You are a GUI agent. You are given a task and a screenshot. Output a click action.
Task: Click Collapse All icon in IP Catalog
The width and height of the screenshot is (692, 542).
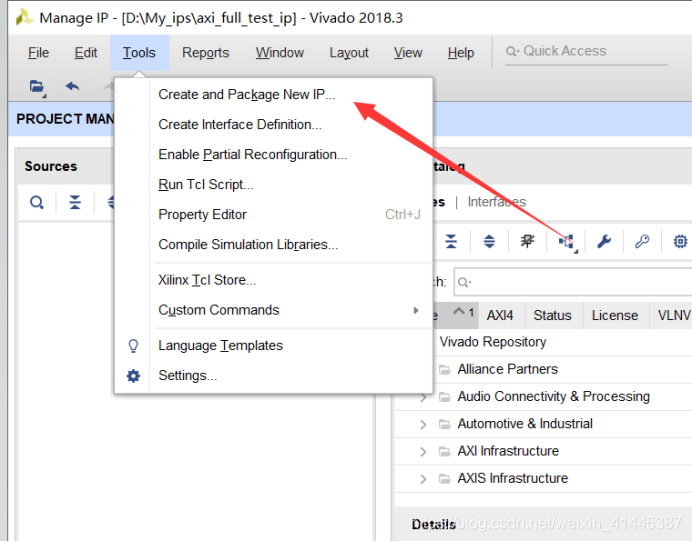coord(451,241)
